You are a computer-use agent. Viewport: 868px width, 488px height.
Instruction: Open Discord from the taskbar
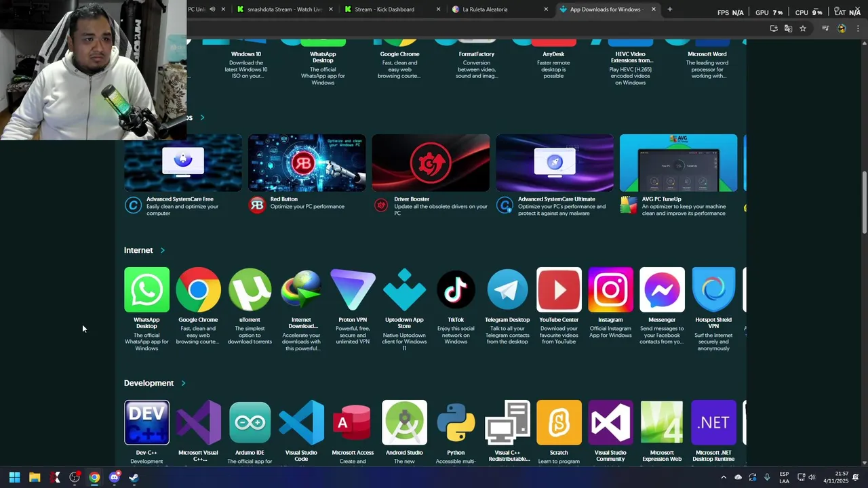coord(114,477)
